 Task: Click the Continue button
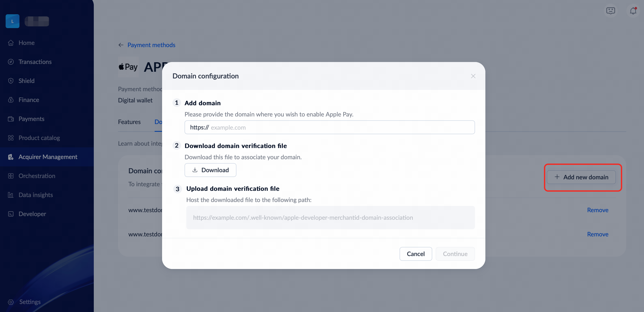(x=455, y=254)
